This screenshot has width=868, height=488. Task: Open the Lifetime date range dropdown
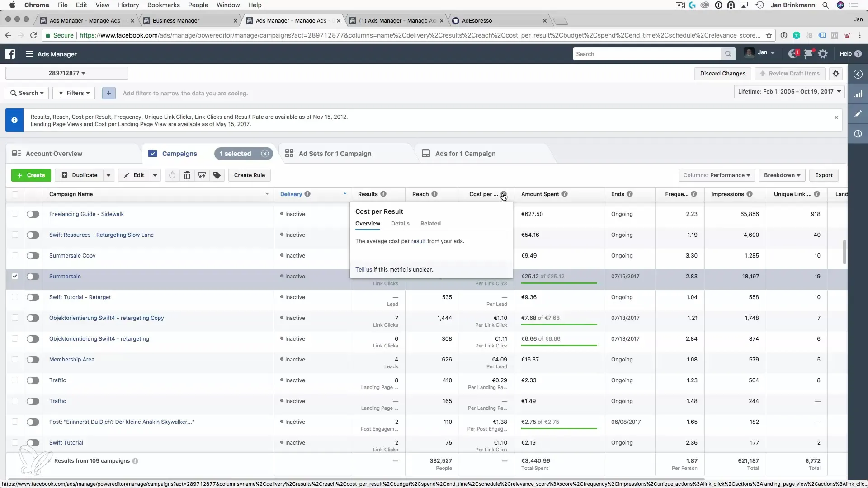[789, 92]
